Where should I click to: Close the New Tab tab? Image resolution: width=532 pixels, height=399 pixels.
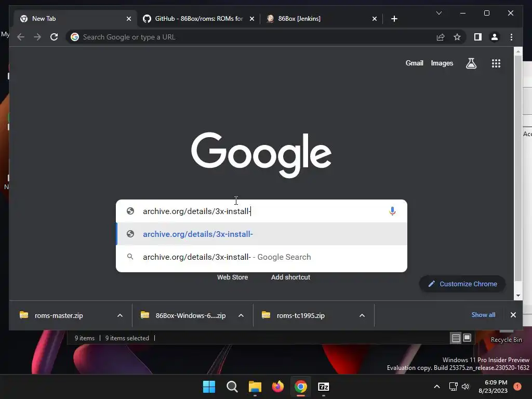[129, 19]
